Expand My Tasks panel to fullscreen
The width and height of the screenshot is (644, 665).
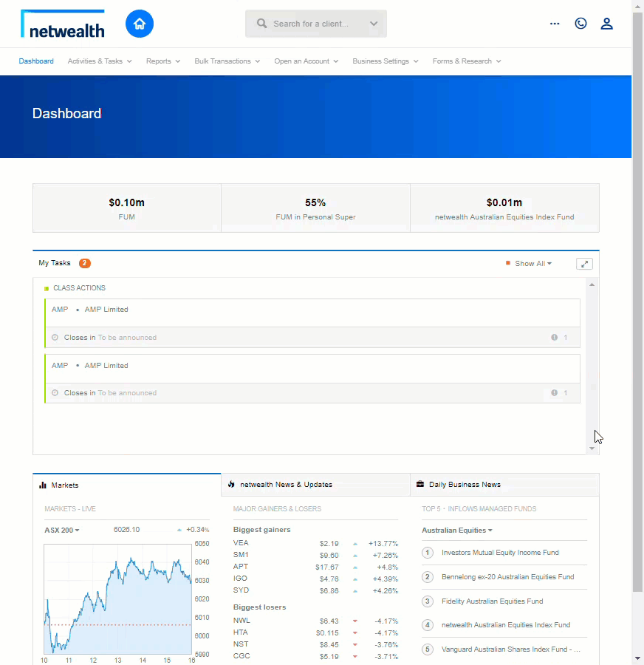(x=584, y=264)
